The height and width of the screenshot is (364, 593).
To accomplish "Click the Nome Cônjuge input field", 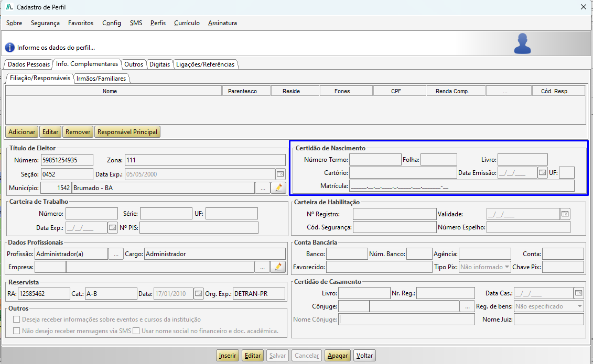I will point(406,319).
